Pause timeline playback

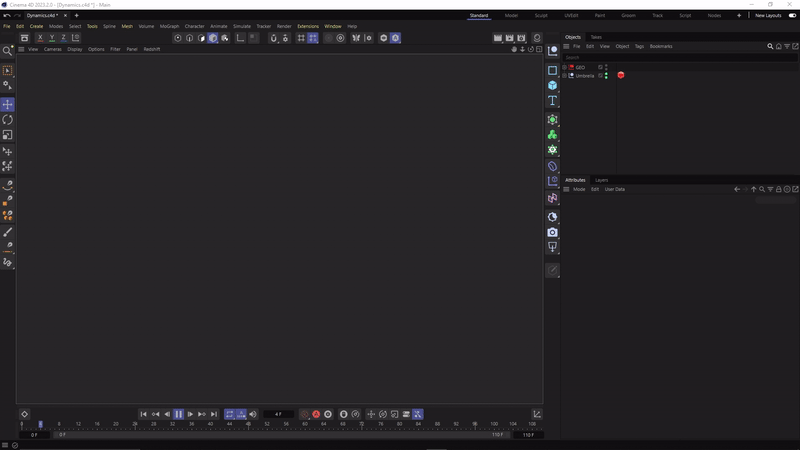178,414
